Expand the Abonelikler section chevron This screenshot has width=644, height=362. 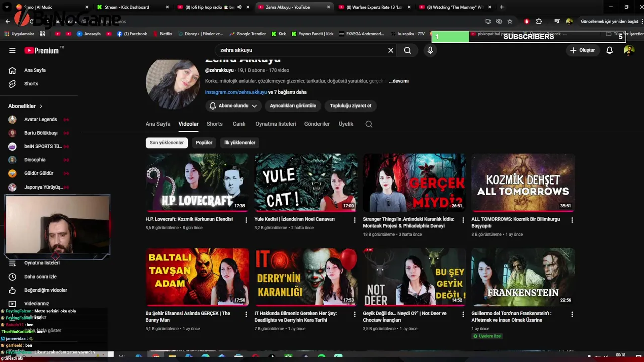(41, 106)
